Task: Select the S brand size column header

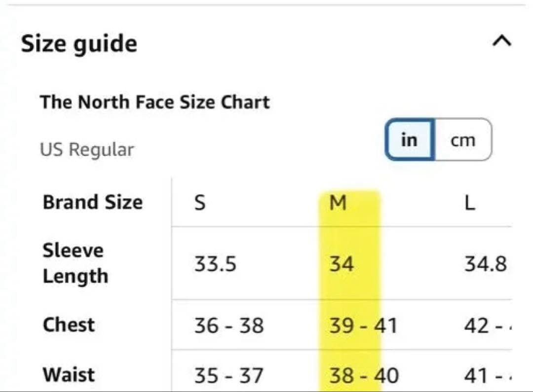Action: 200,203
